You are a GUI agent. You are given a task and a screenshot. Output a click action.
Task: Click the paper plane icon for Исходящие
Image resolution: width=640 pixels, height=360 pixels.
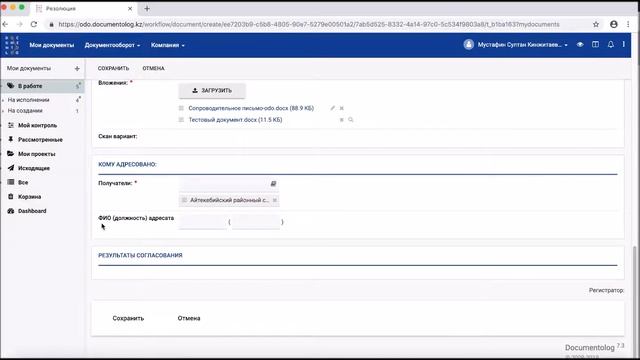pos(11,168)
